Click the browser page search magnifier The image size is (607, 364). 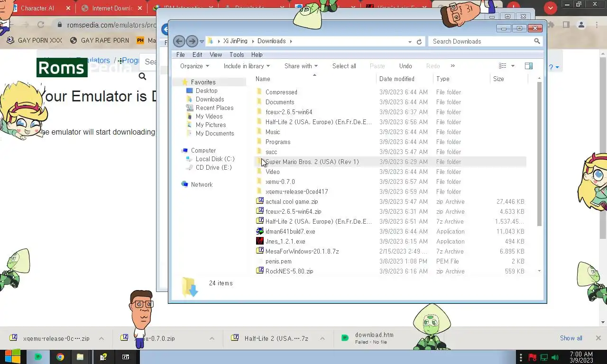point(142,76)
